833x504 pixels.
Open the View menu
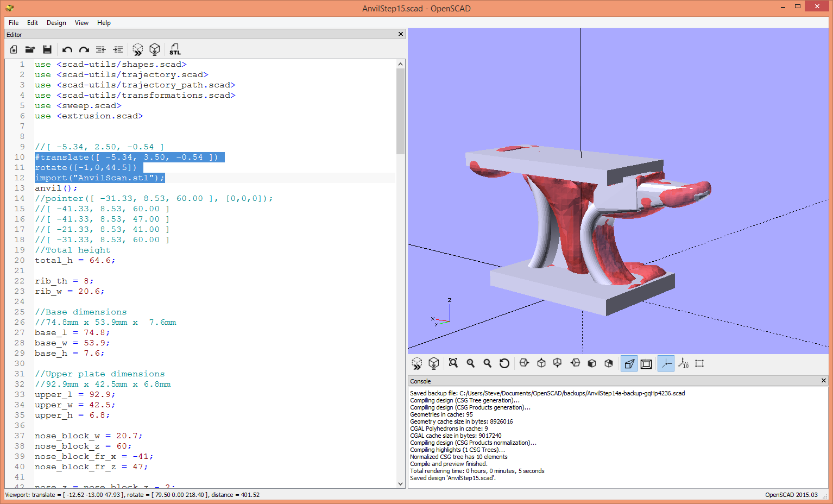pyautogui.click(x=81, y=23)
